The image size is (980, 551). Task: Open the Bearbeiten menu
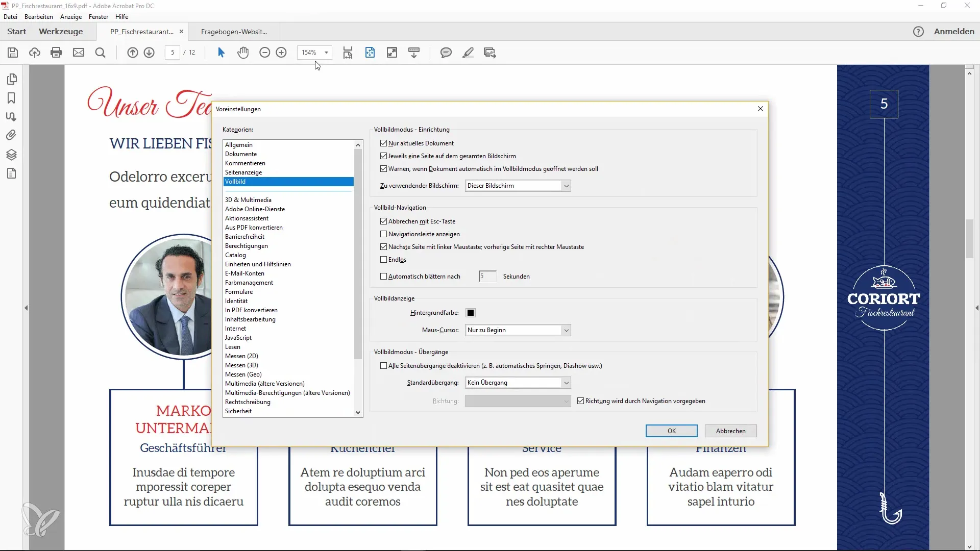[39, 17]
